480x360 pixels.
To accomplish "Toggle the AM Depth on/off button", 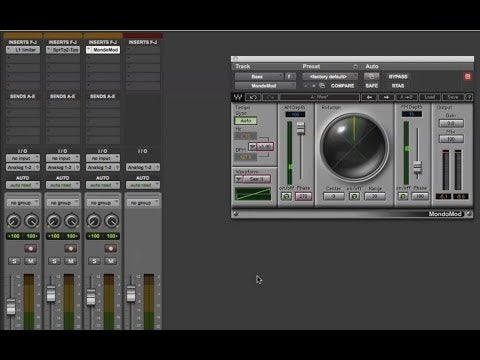I will coord(286,196).
